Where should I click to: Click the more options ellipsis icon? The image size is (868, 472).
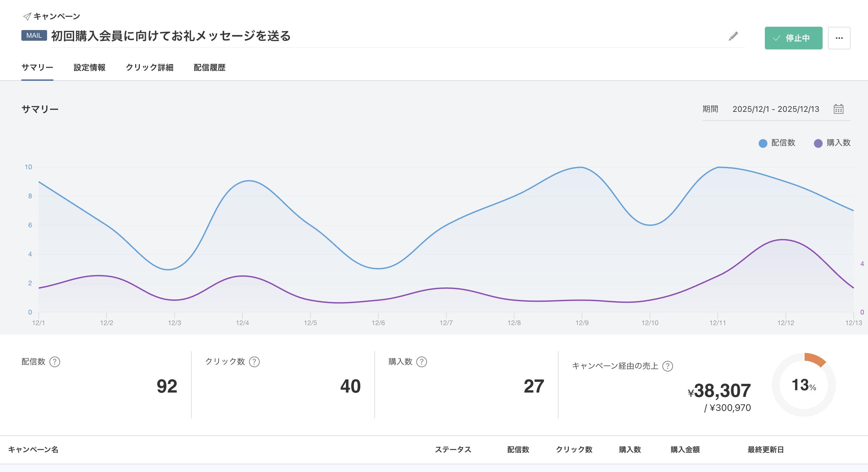(839, 38)
